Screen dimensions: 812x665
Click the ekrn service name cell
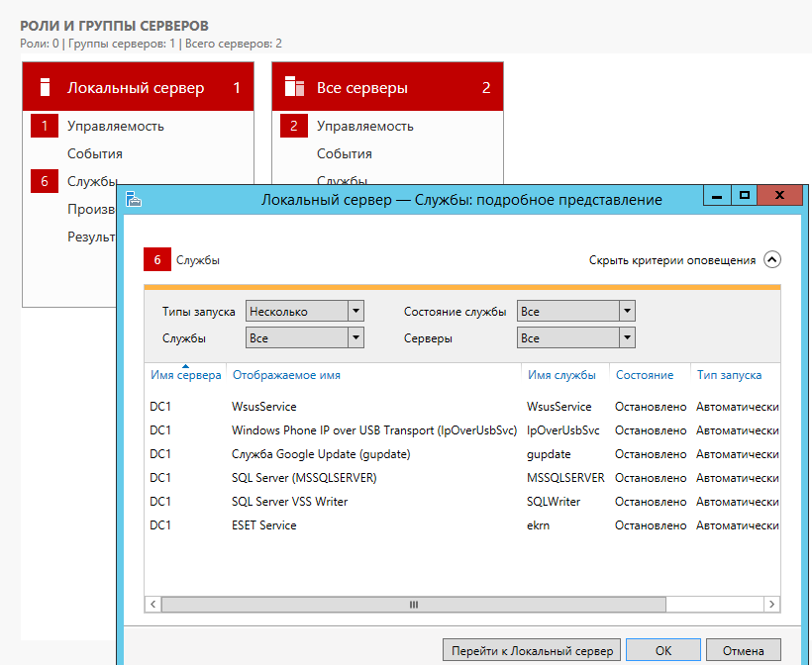[538, 525]
